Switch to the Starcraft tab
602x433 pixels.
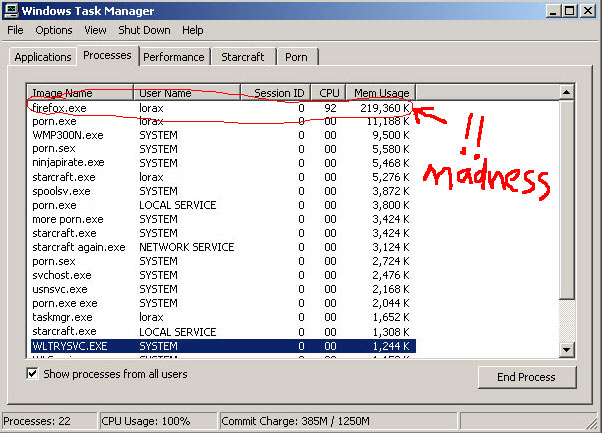point(243,57)
